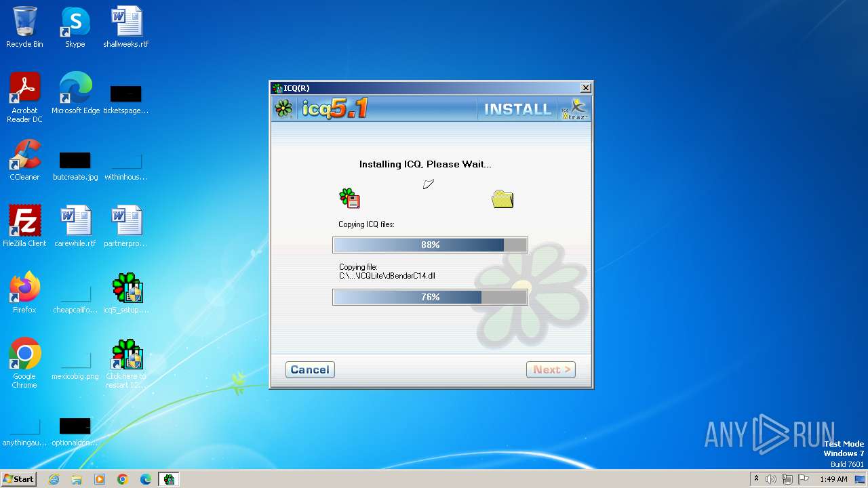Viewport: 868px width, 488px height.
Task: Launch FileZilla Client shortcut
Action: coord(24,226)
